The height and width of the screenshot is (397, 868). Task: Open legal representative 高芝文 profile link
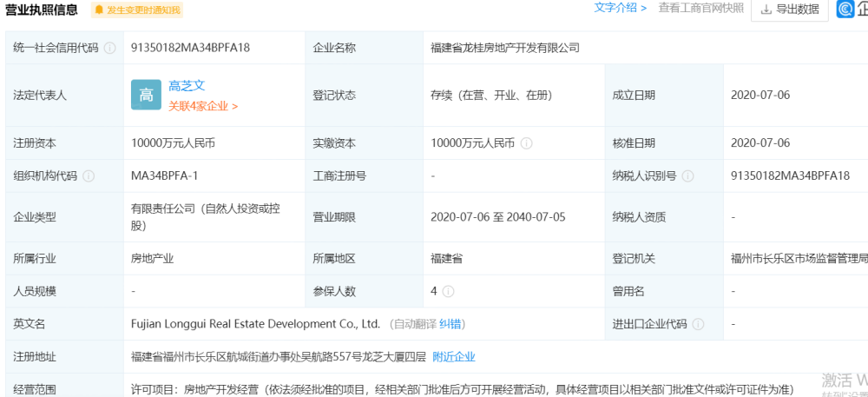coord(187,86)
